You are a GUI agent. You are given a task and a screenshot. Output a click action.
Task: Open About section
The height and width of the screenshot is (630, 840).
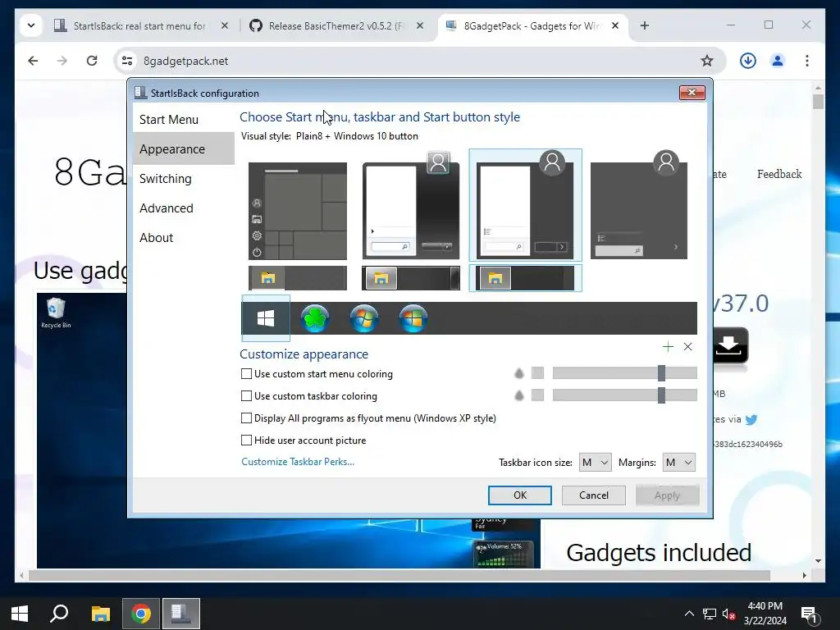[183, 237]
